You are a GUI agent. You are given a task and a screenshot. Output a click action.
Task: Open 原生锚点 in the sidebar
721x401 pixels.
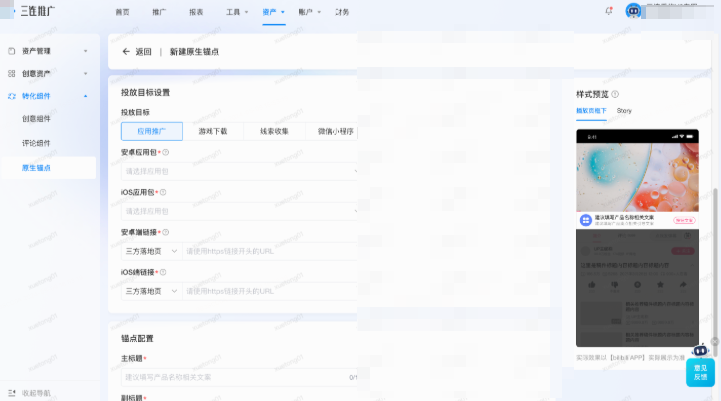(36, 168)
